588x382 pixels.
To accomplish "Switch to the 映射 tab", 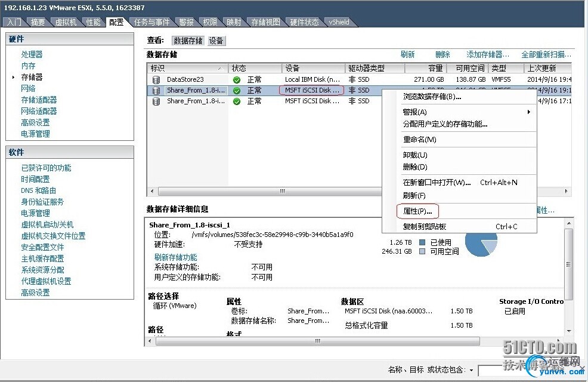I will (x=234, y=22).
